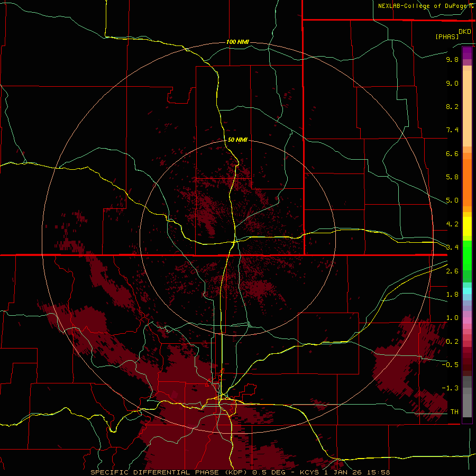Click the bright green band in legend
476x476 pixels.
click(467, 255)
